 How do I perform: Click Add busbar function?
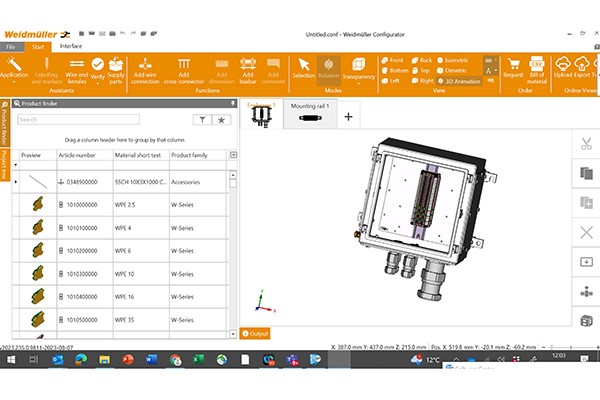[248, 71]
